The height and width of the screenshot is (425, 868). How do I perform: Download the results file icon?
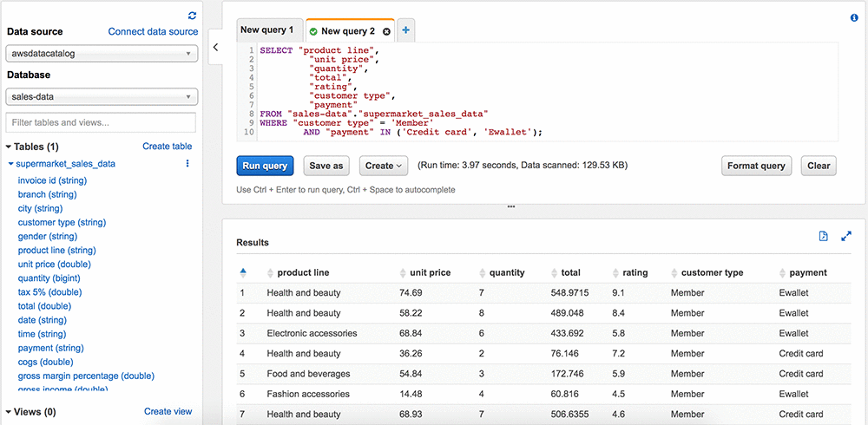click(823, 236)
